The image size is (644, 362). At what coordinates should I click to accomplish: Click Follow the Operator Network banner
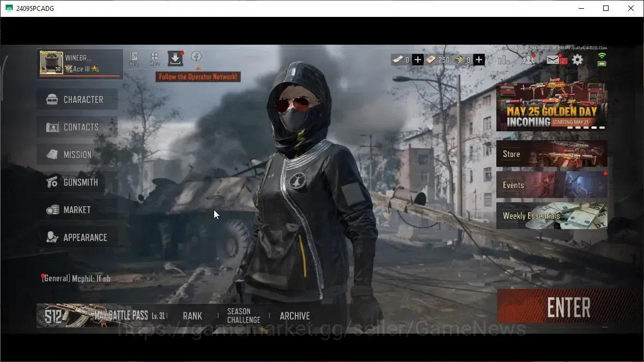[x=198, y=77]
